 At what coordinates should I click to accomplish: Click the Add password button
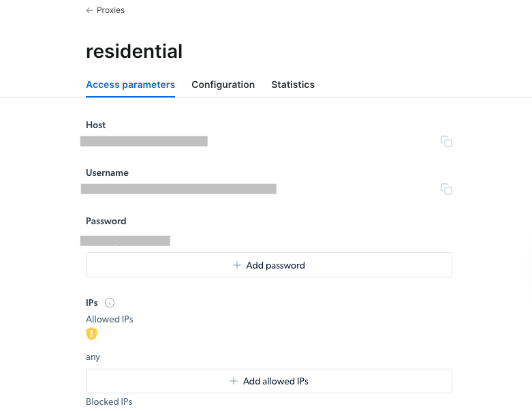click(x=268, y=264)
